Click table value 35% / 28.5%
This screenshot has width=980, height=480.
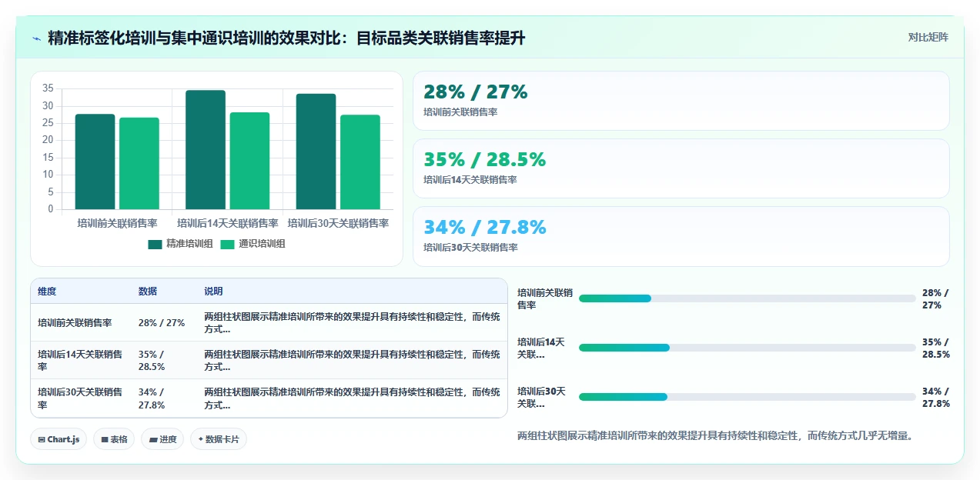click(x=152, y=360)
